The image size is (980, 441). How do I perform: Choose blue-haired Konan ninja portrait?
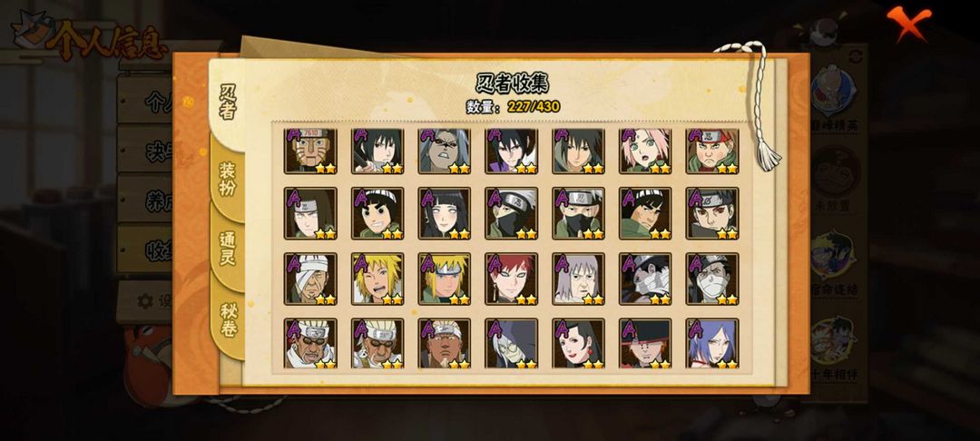click(712, 344)
